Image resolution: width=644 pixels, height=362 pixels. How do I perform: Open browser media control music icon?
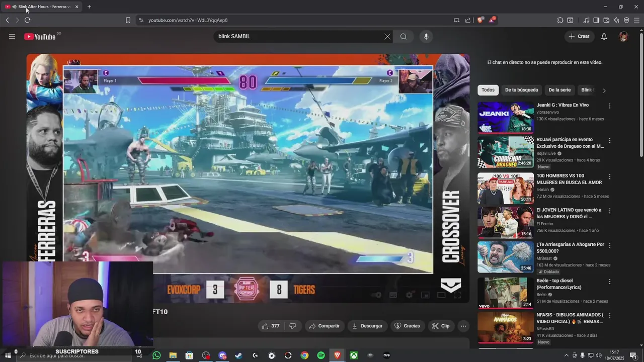tap(586, 20)
